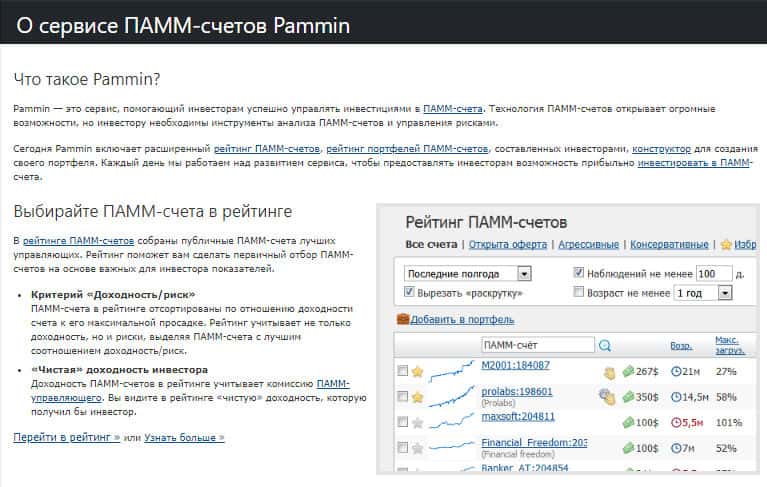
Task: Open the рейтинге ПАММ-счетов link after В
Action: (78, 241)
